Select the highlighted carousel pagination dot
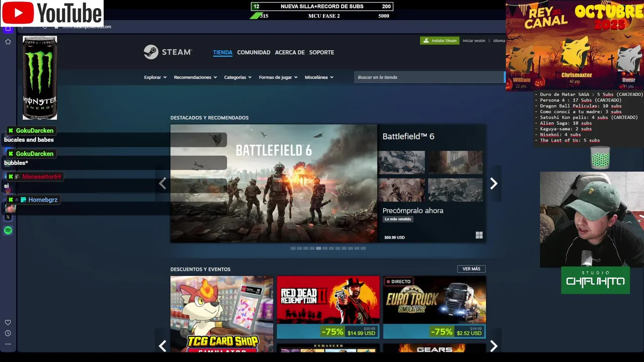Image resolution: width=644 pixels, height=362 pixels. [x=318, y=248]
